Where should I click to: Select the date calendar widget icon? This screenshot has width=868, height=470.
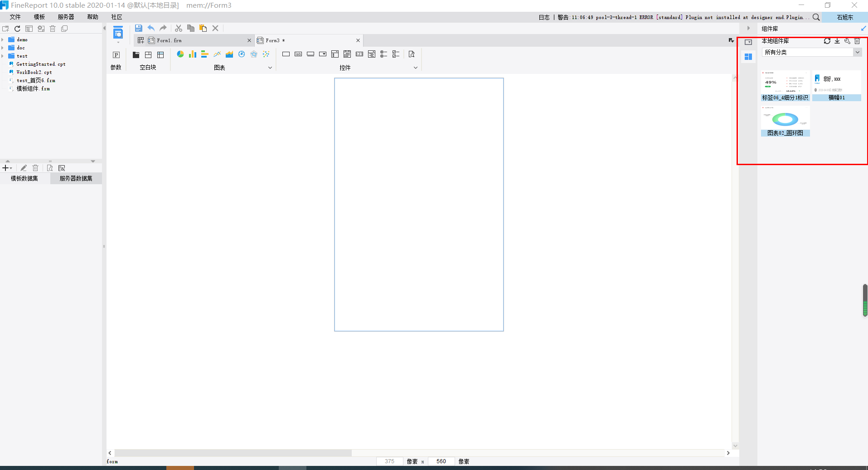[347, 54]
